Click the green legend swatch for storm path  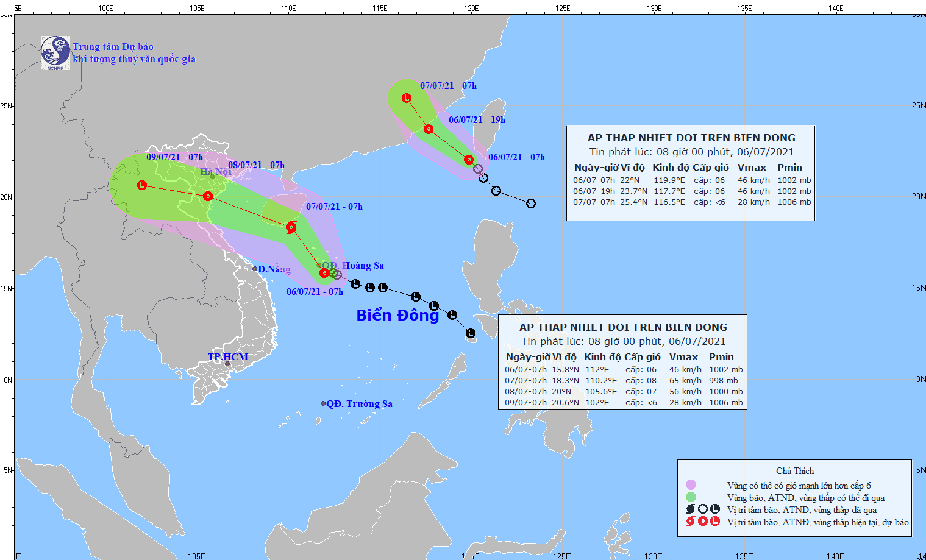(x=691, y=497)
